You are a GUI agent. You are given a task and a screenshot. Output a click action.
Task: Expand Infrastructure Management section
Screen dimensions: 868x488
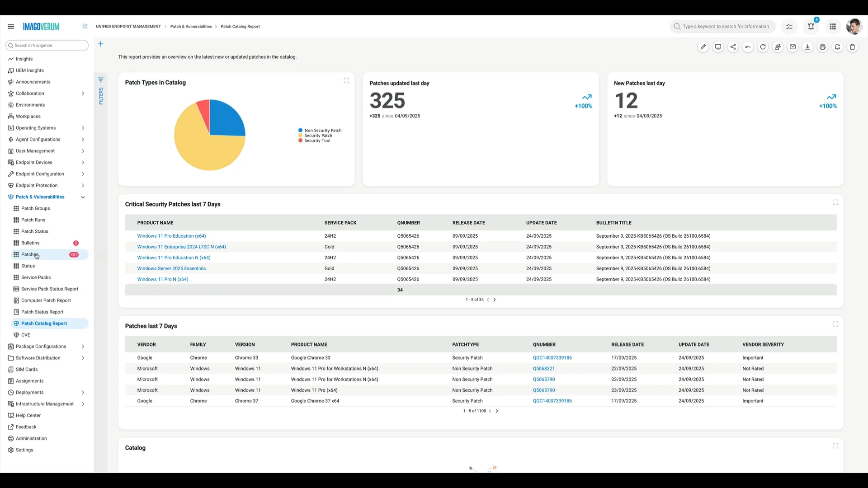[x=83, y=404]
